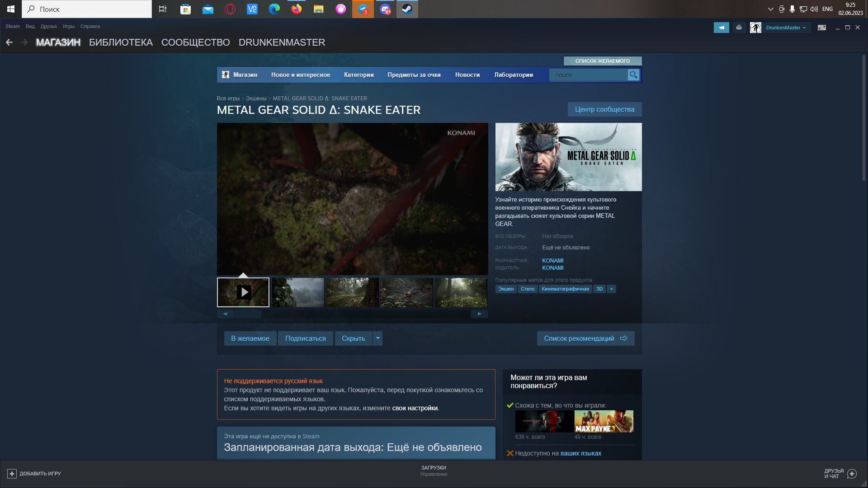
Task: Click the store поиск search field
Action: tap(589, 75)
